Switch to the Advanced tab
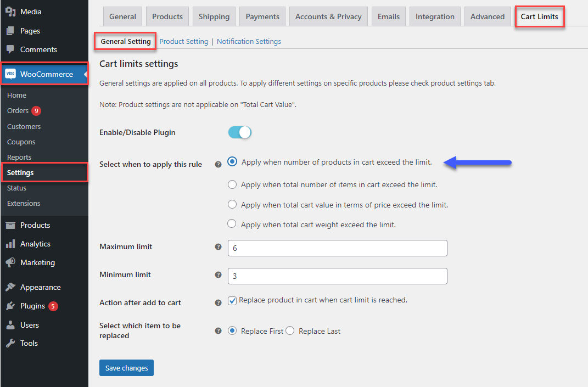This screenshot has height=387, width=588. (488, 16)
